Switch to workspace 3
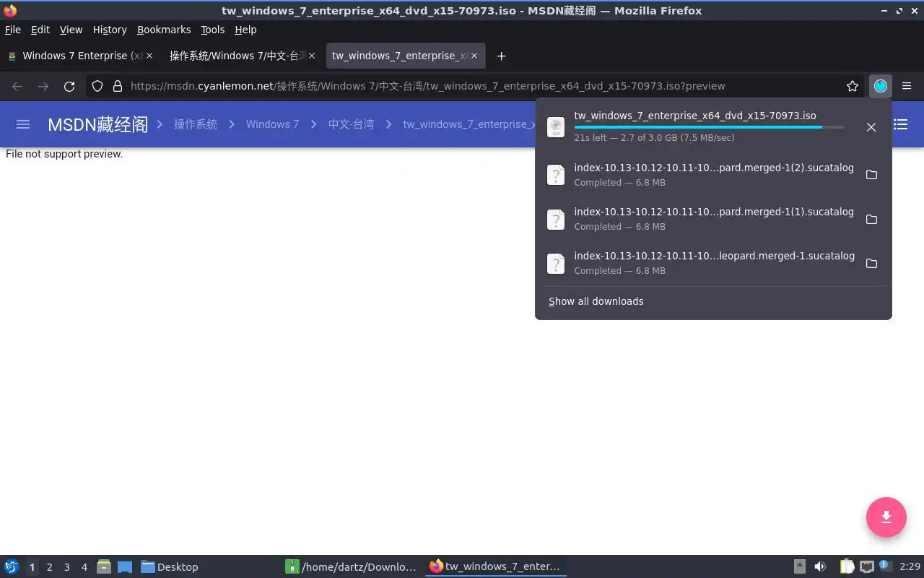 pyautogui.click(x=66, y=567)
